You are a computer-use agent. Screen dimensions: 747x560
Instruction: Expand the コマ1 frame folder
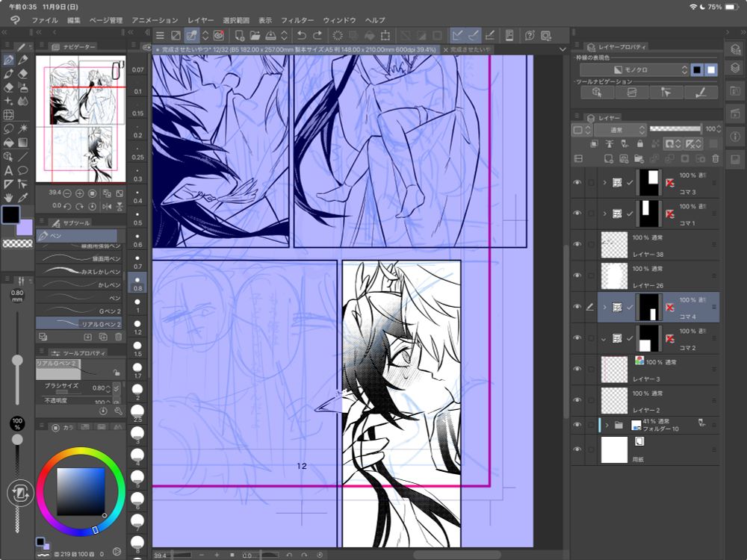coord(604,214)
